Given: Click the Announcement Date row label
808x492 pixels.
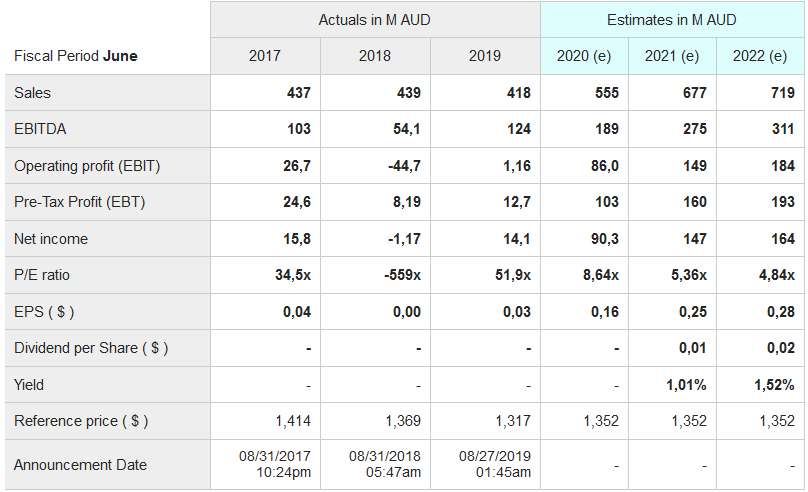Looking at the screenshot, I should (x=80, y=464).
